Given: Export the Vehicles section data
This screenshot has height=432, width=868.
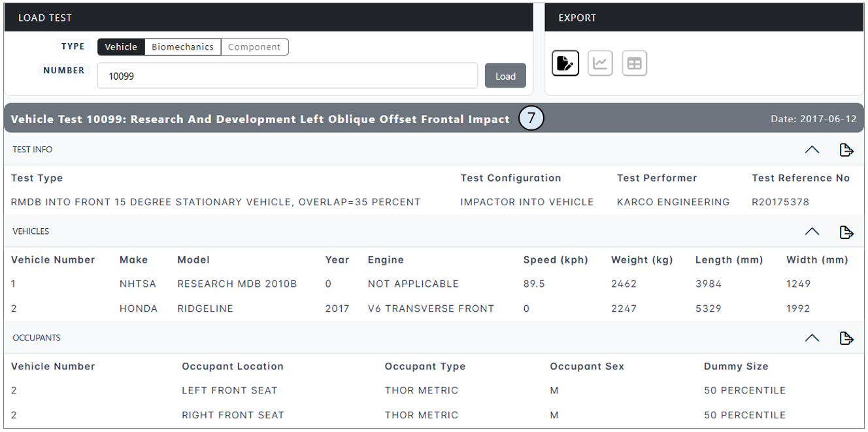Looking at the screenshot, I should (x=846, y=231).
